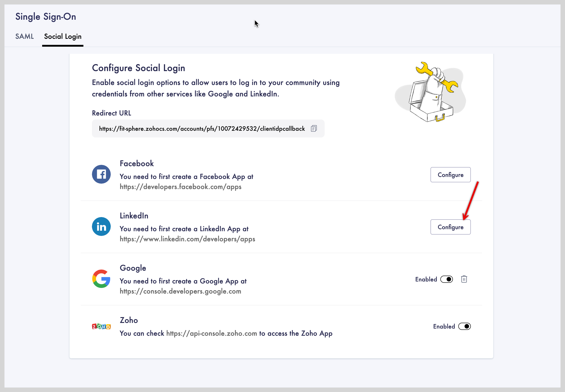Select the Social Login tab
Screen dimensions: 565x392
(63, 36)
